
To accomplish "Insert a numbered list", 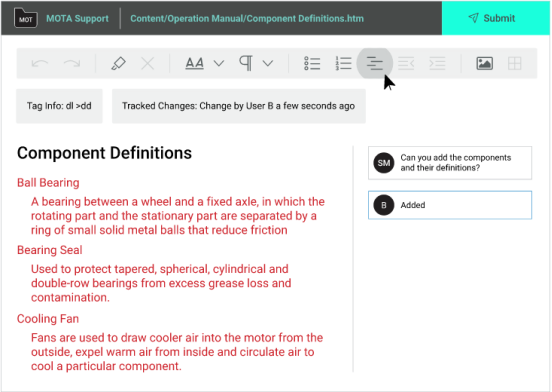I will 343,63.
